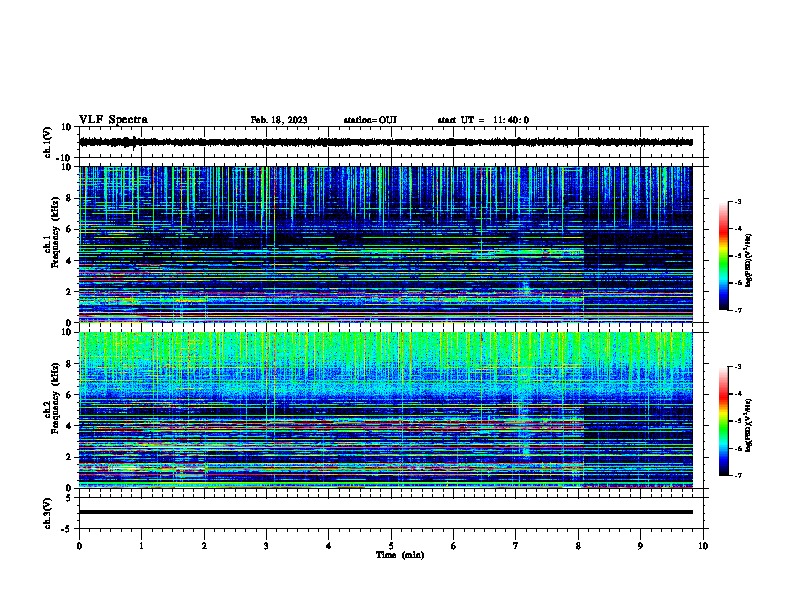Viewport: 792px width, 612px height.
Task: Select the date text "Feb. 18, 2023"
Action: (279, 120)
